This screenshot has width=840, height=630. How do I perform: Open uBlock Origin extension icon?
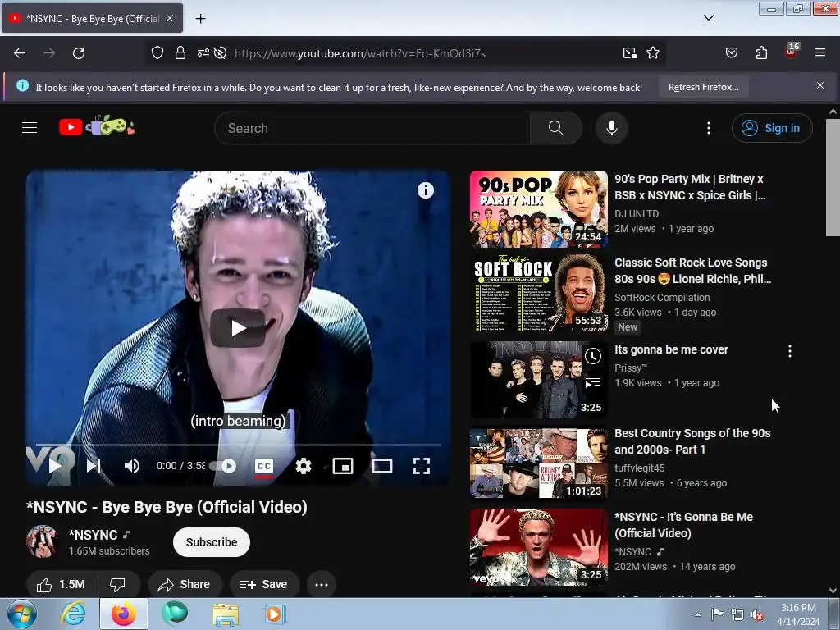click(x=792, y=52)
